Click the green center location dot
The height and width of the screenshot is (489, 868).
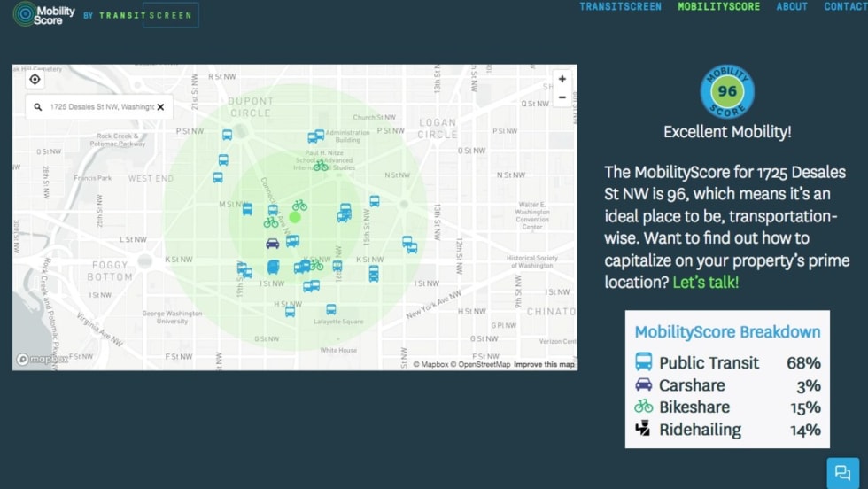click(x=295, y=217)
